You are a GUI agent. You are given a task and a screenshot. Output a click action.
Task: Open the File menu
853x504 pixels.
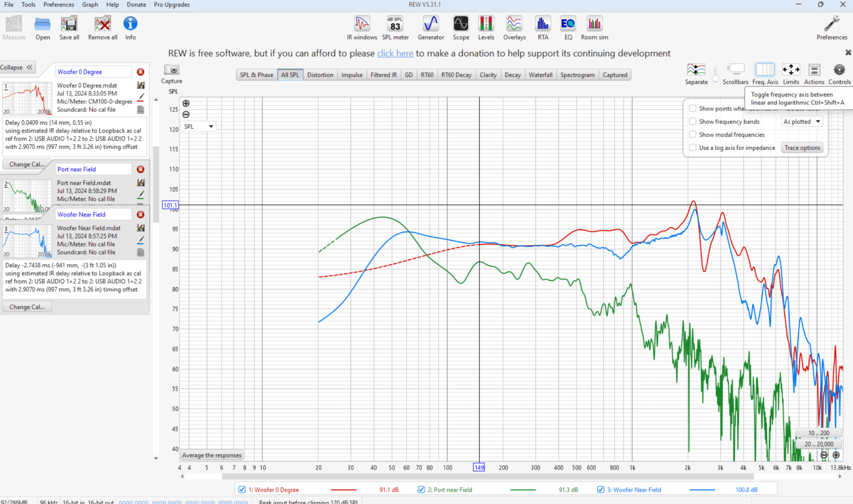pyautogui.click(x=9, y=5)
